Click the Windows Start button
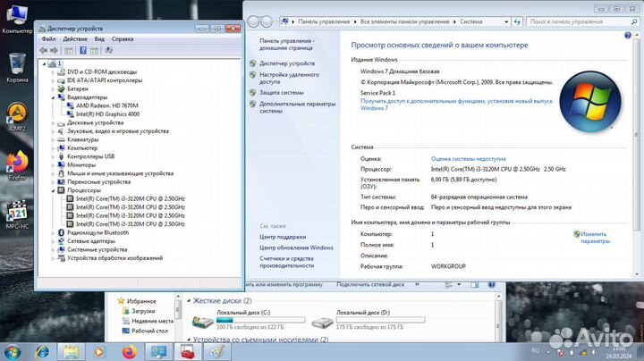The width and height of the screenshot is (644, 361). [x=13, y=352]
